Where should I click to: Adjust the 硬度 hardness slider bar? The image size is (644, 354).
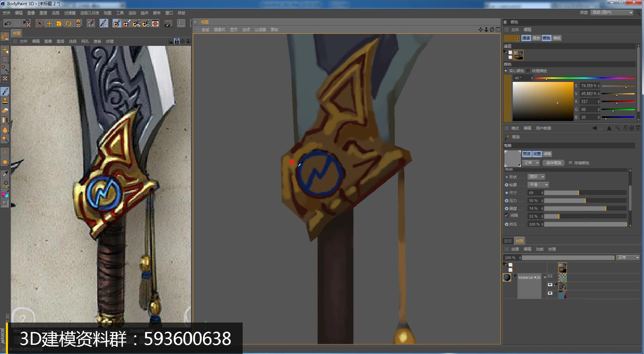[585, 208]
